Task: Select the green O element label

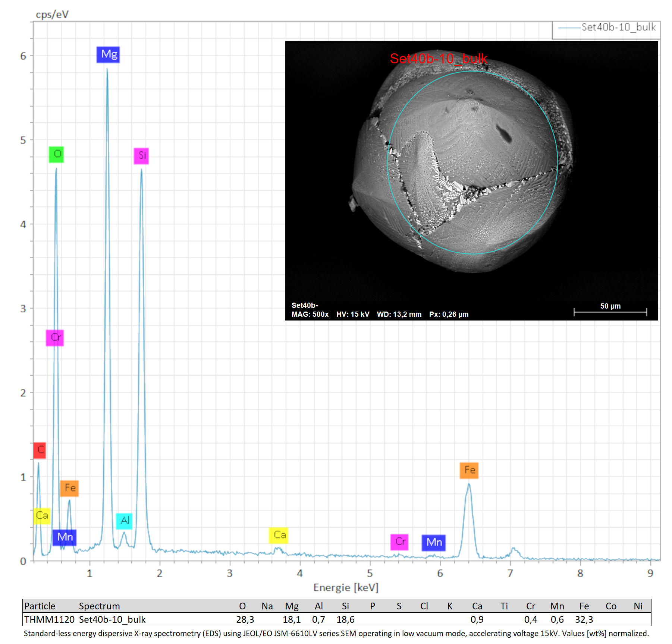Action: point(56,155)
